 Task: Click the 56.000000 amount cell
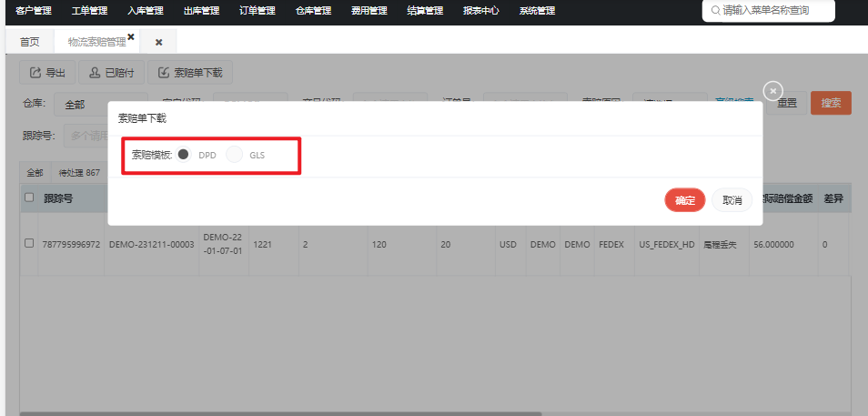click(774, 244)
